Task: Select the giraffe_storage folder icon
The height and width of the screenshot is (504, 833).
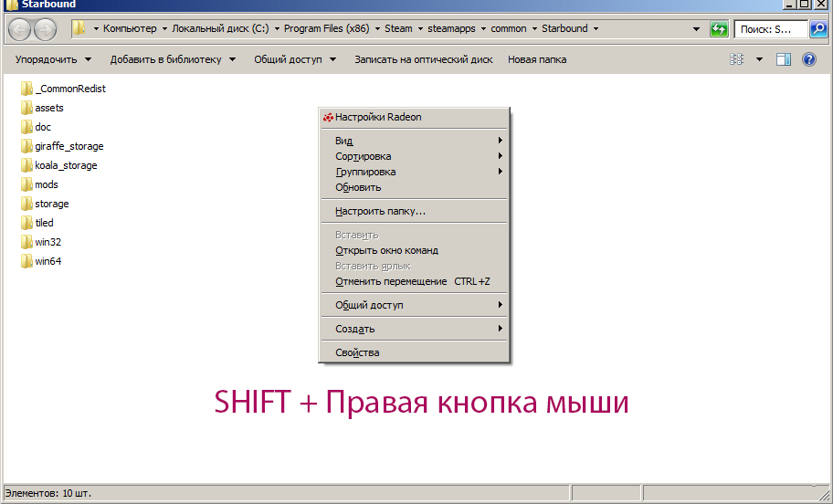Action: [26, 146]
